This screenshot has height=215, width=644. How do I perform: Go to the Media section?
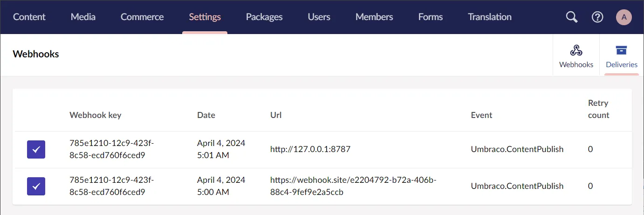pyautogui.click(x=83, y=17)
